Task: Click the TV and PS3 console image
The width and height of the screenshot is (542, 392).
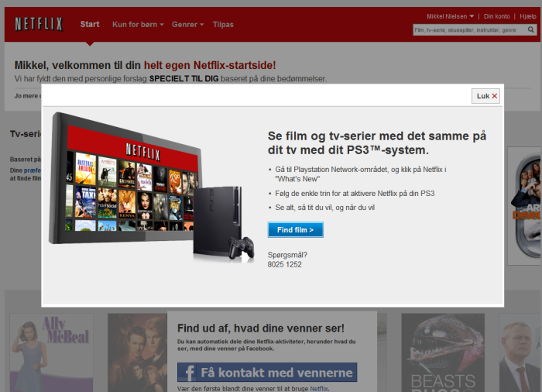Action: [152, 187]
